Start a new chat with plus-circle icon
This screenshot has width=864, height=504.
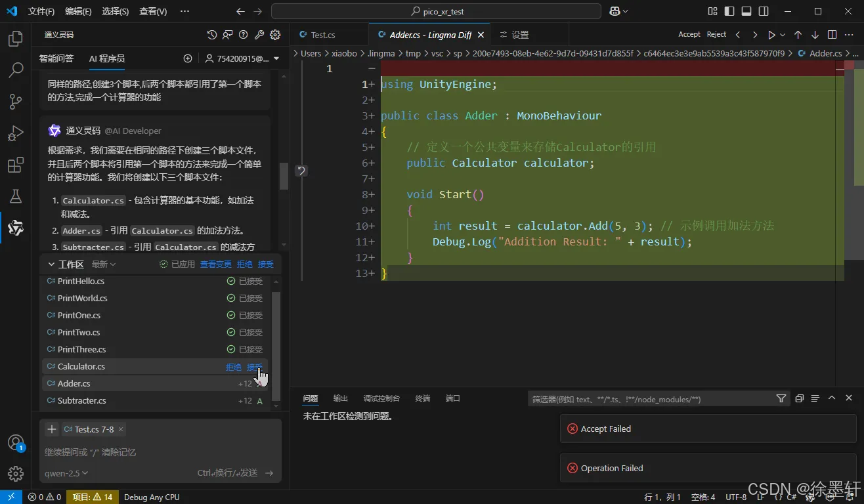(188, 58)
